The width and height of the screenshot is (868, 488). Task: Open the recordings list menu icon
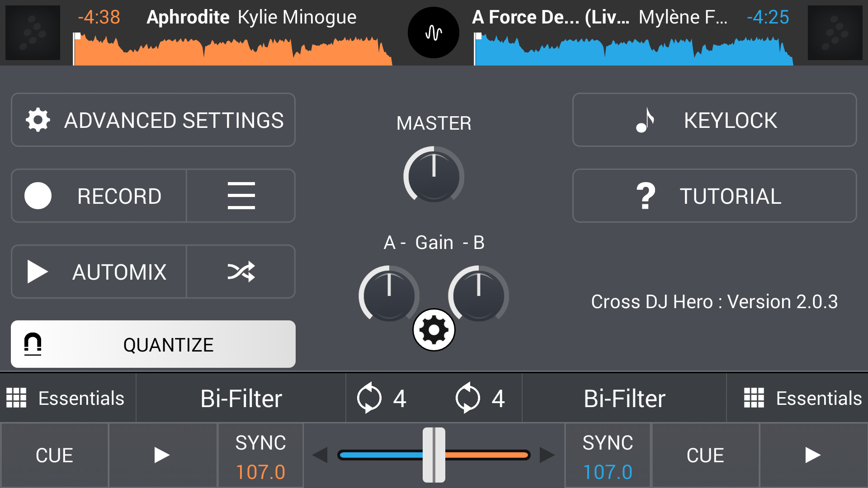tap(241, 196)
